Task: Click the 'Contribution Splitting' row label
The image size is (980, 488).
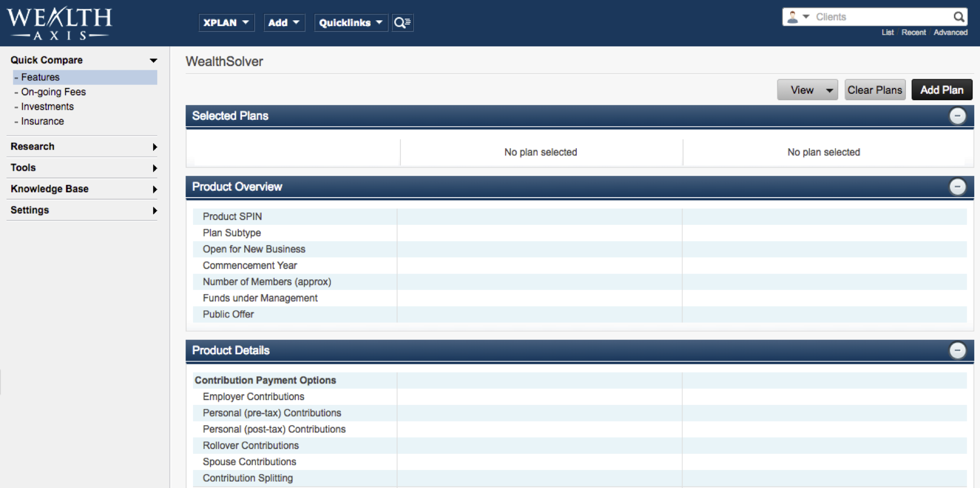Action: click(248, 478)
